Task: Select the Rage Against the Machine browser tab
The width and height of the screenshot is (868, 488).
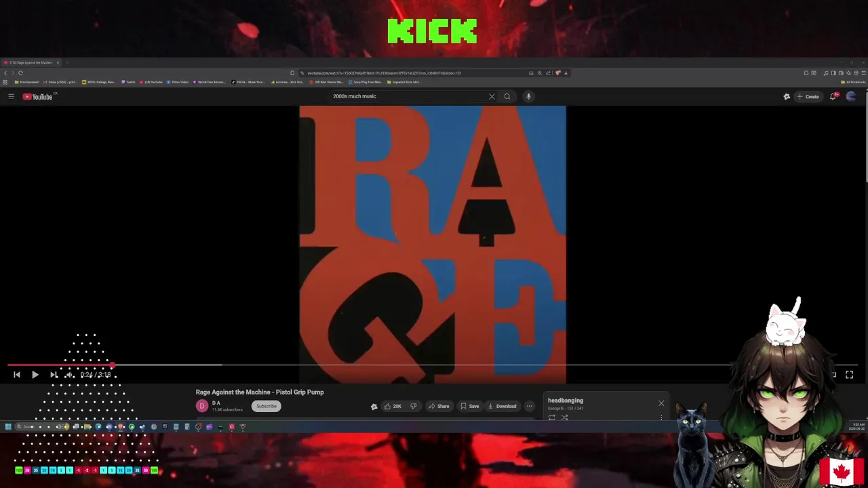Action: tap(31, 62)
